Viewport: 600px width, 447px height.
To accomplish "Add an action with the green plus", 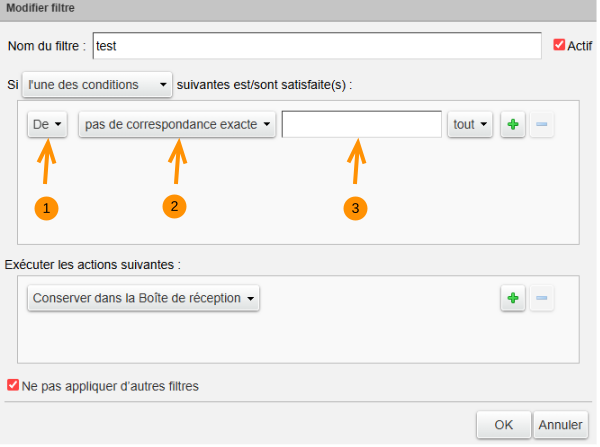I will (512, 298).
